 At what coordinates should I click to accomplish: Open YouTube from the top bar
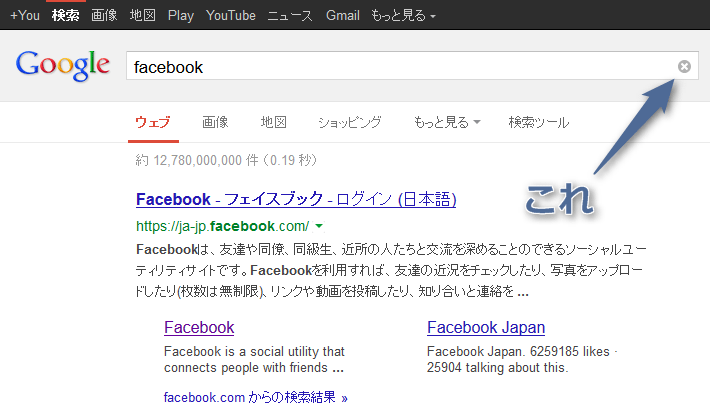(230, 16)
